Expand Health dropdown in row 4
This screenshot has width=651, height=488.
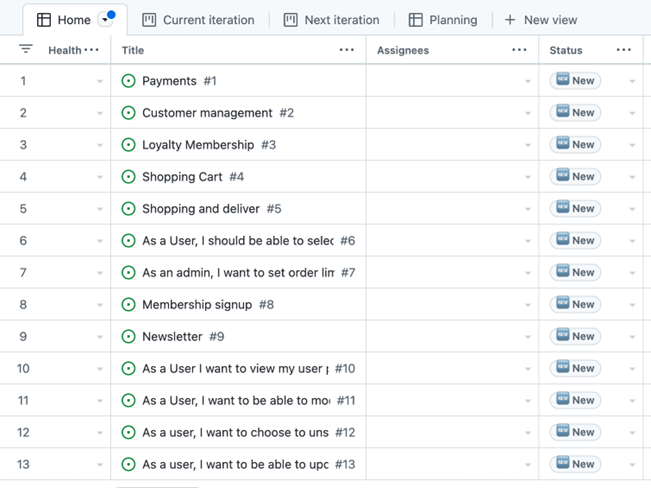[100, 177]
